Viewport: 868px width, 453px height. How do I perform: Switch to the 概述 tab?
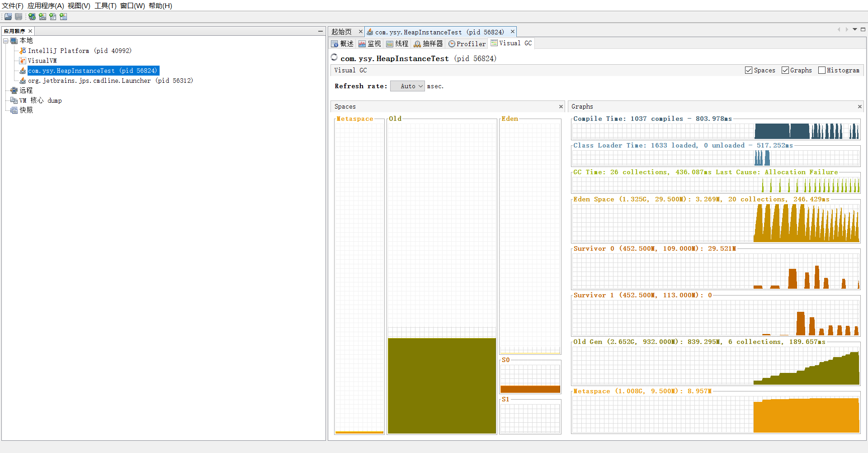(342, 44)
